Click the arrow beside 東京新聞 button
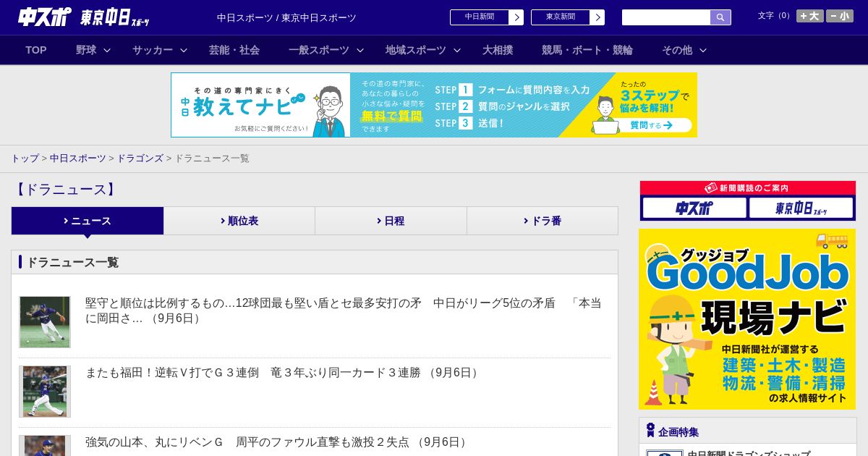Image resolution: width=868 pixels, height=456 pixels. click(x=597, y=17)
